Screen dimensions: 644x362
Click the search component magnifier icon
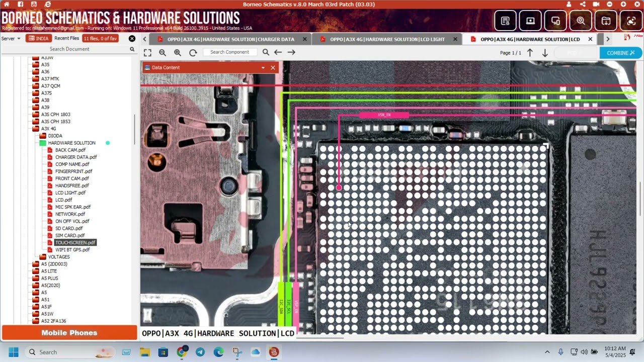[266, 52]
